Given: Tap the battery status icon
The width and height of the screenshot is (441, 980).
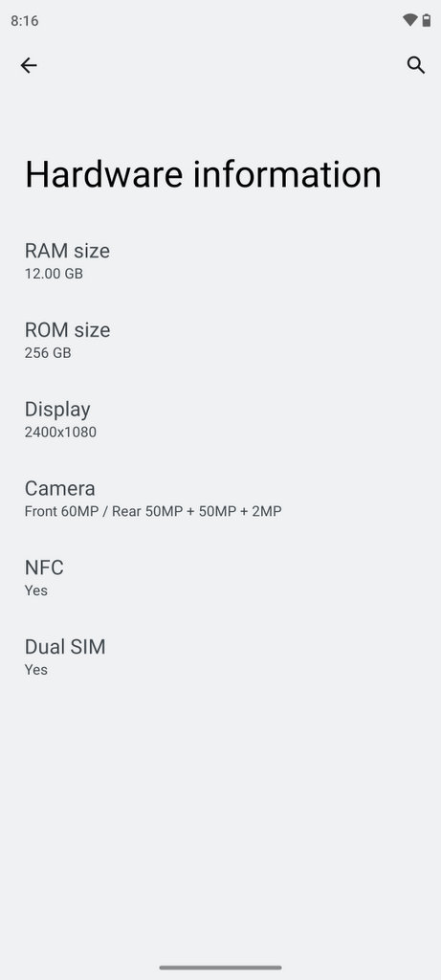Looking at the screenshot, I should (x=426, y=20).
